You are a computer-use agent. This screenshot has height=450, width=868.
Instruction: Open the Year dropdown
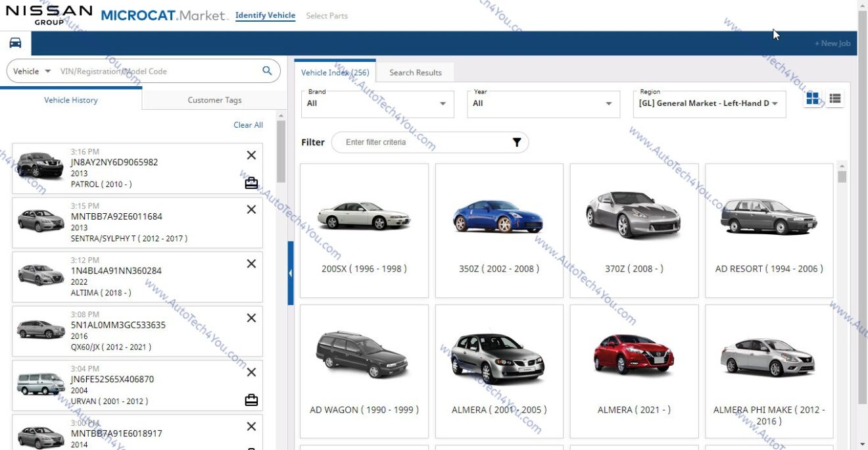point(543,104)
